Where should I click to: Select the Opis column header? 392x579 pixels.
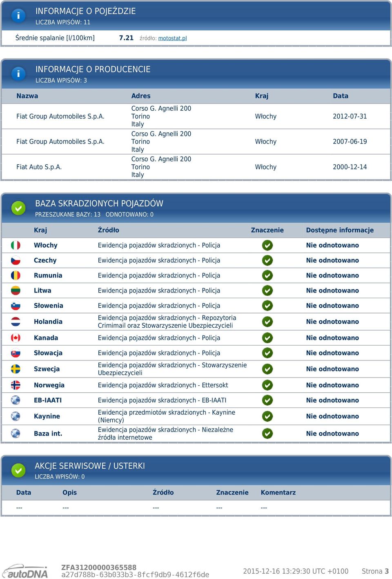point(70,492)
